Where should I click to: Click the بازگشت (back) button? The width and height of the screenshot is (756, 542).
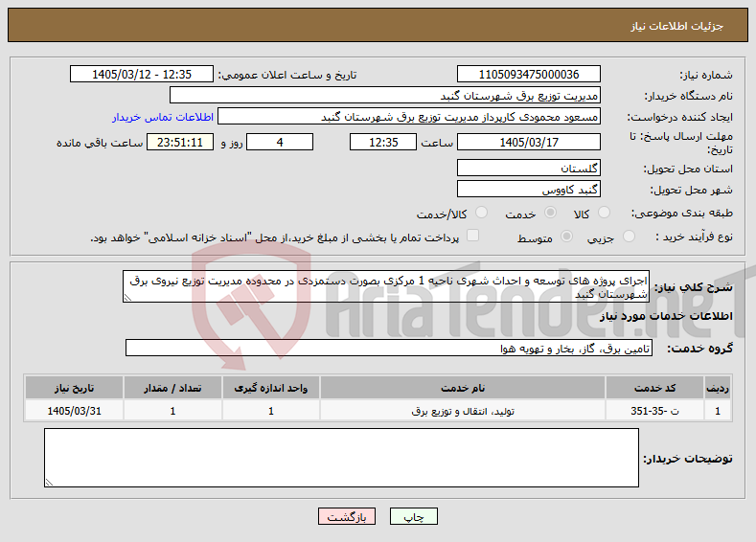(347, 516)
